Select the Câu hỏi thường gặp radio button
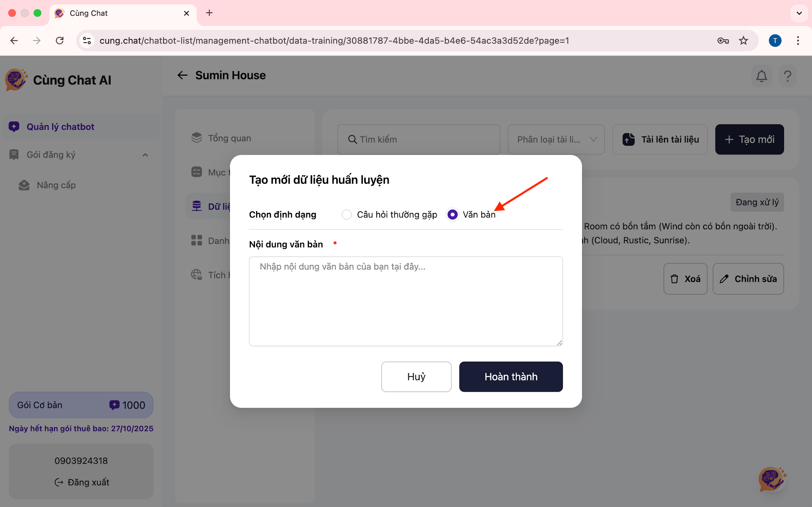812x507 pixels. tap(346, 215)
